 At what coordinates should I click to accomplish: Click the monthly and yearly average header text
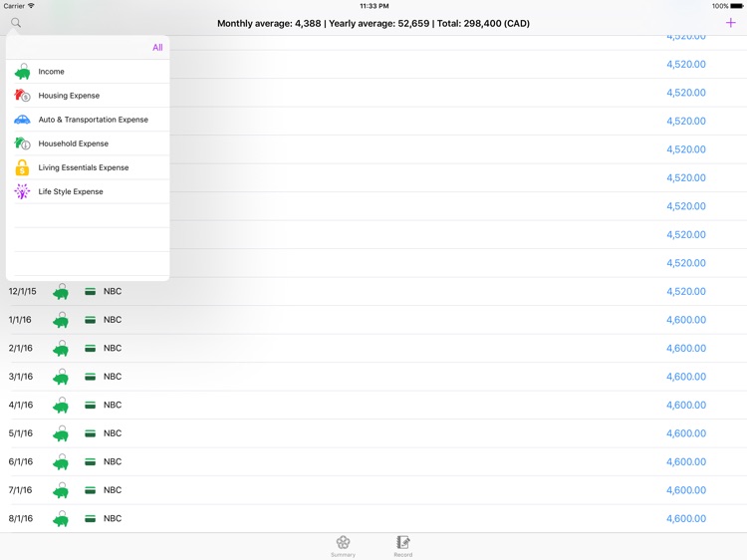coord(373,23)
